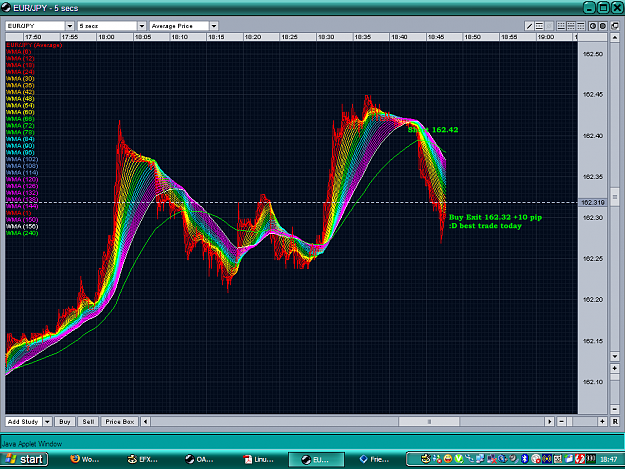
Task: Switch to the EFX... taskbar item
Action: pos(143,459)
